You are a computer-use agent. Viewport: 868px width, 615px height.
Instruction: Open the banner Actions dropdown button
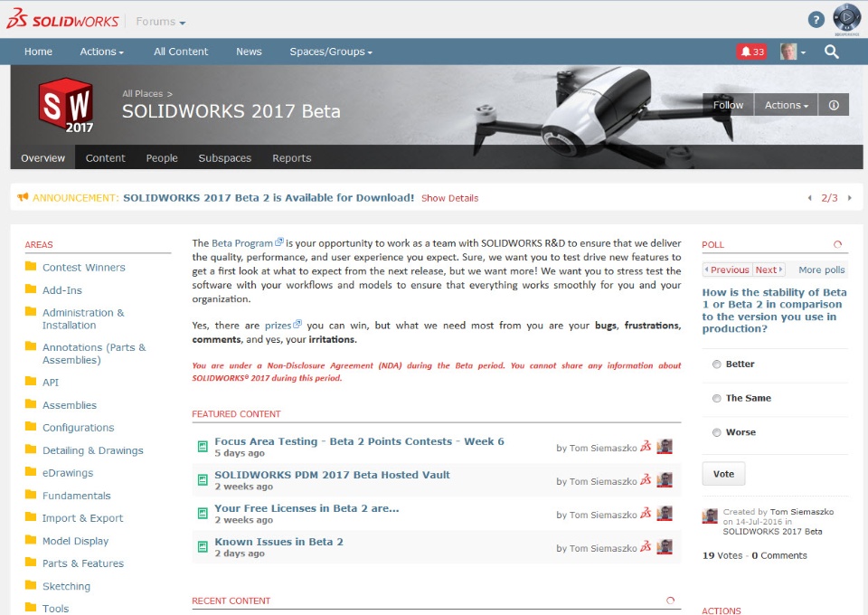786,105
